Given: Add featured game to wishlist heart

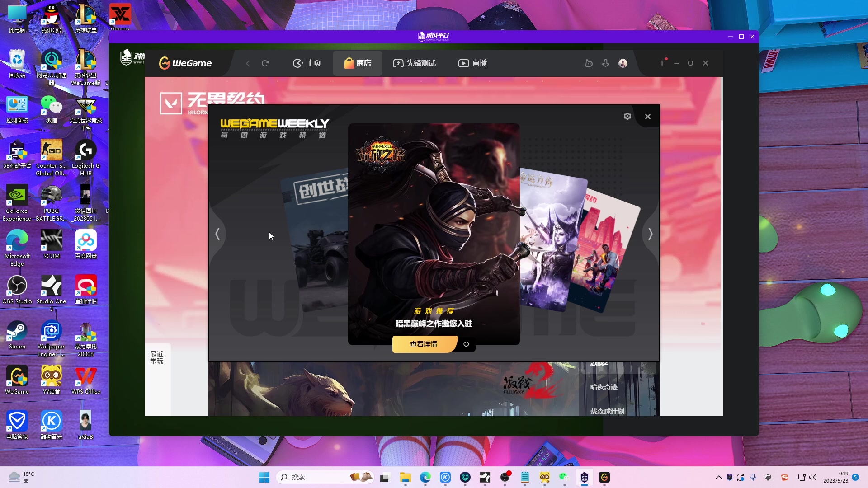Looking at the screenshot, I should pyautogui.click(x=467, y=344).
